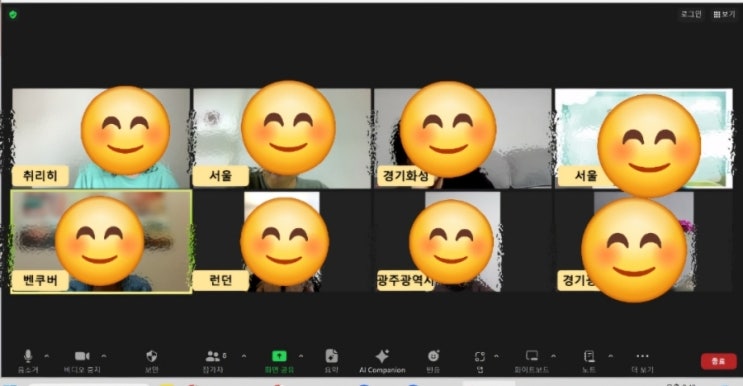Expand the chevron beside 참가자
Viewport: 743px width, 386px height.
point(244,355)
